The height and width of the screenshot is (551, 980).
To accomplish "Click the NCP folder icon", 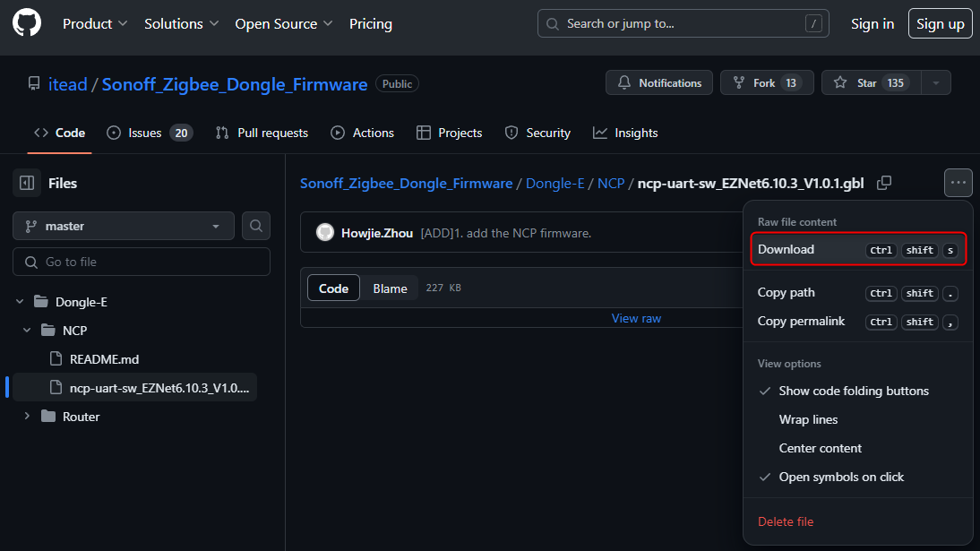I will click(x=48, y=331).
